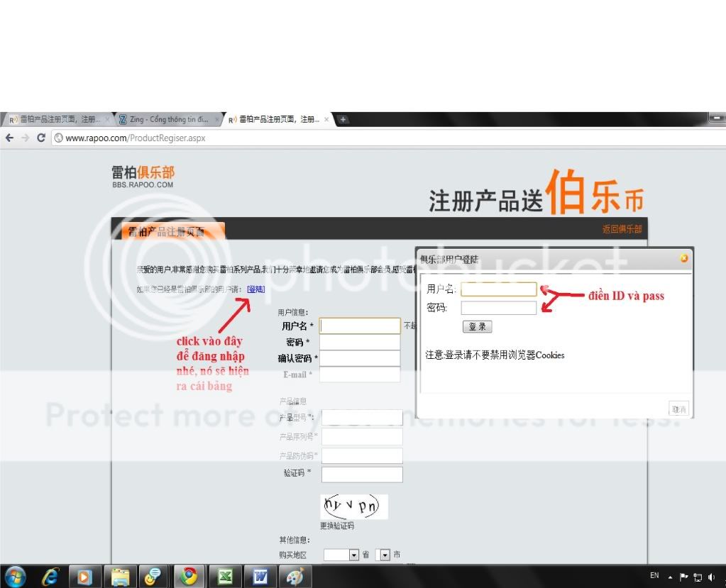726x588 pixels.
Task: Switch to Excel on the taskbar
Action: point(226,577)
